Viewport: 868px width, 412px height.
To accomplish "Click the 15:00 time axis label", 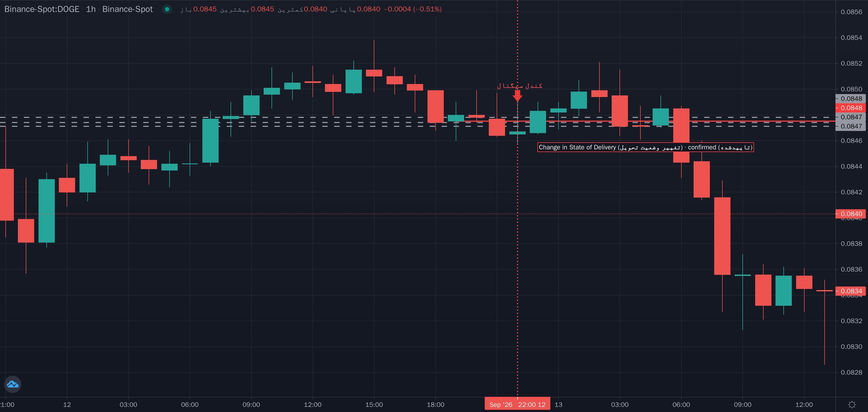I will click(374, 405).
